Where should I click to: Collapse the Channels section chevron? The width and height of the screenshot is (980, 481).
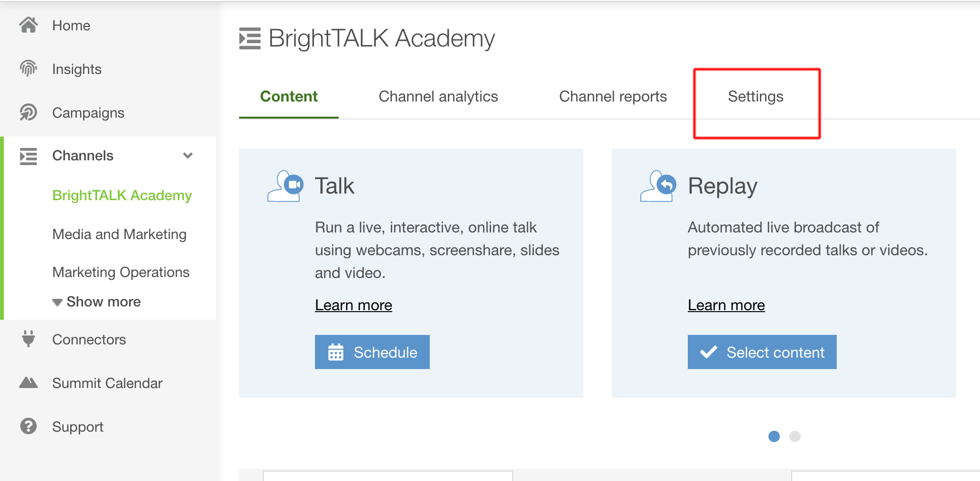[x=188, y=156]
